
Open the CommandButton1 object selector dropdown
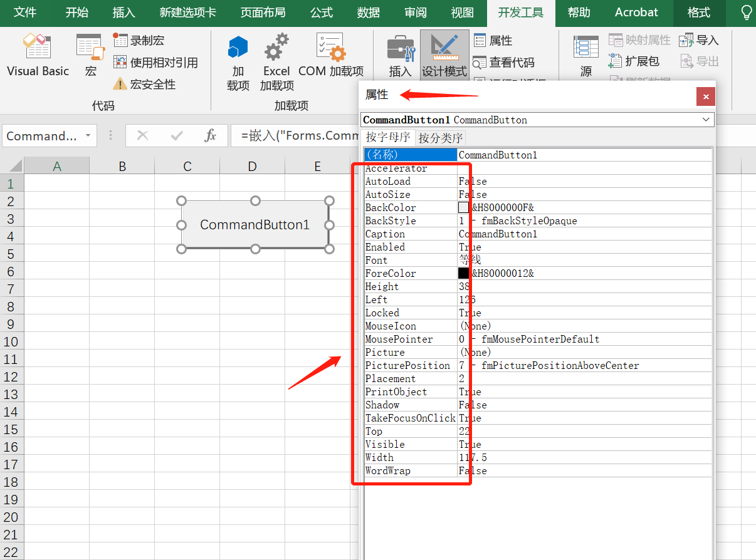click(707, 119)
